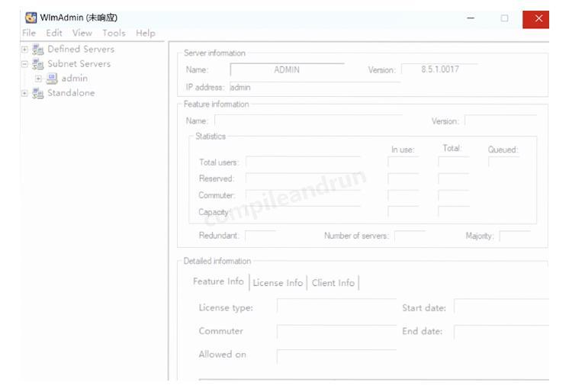Click the Start date field
This screenshot has width=569, height=392.
click(501, 307)
